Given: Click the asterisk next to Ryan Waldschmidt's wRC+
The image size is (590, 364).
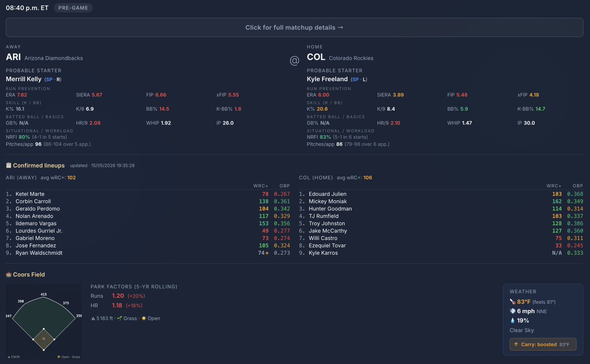Looking at the screenshot, I should [267, 253].
